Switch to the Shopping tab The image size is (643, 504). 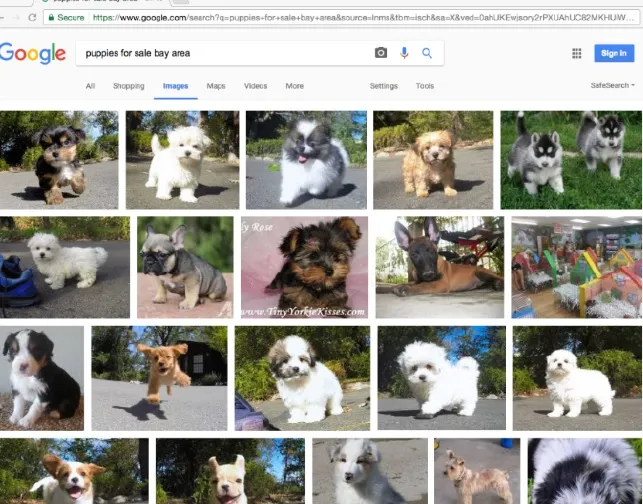(x=129, y=86)
